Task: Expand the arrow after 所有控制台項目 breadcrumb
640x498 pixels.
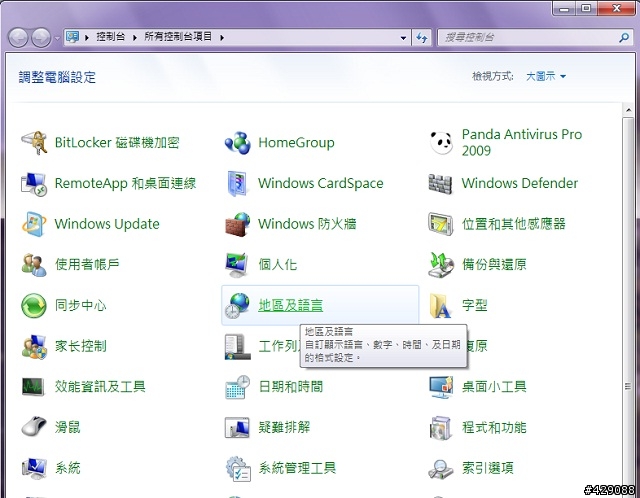Action: 222,38
